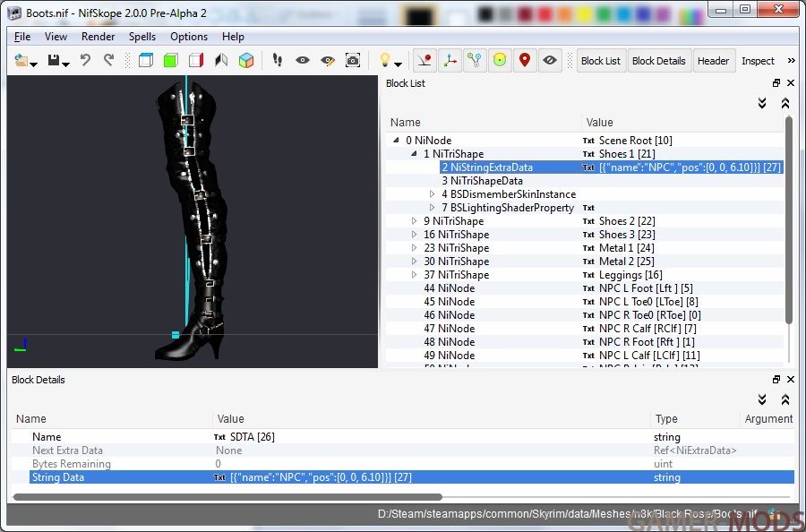Open the Options menu

[x=189, y=37]
